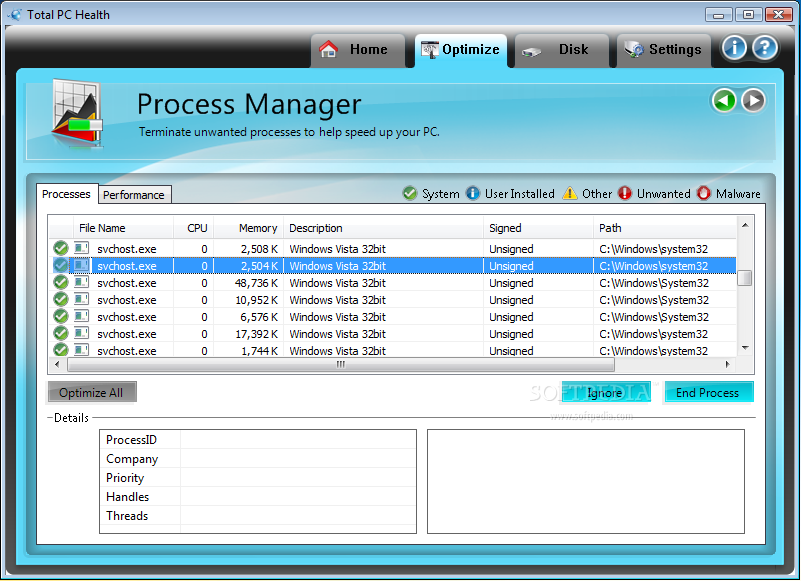Click the Total PC Health title bar icon
This screenshot has height=581, width=801.
(15, 14)
